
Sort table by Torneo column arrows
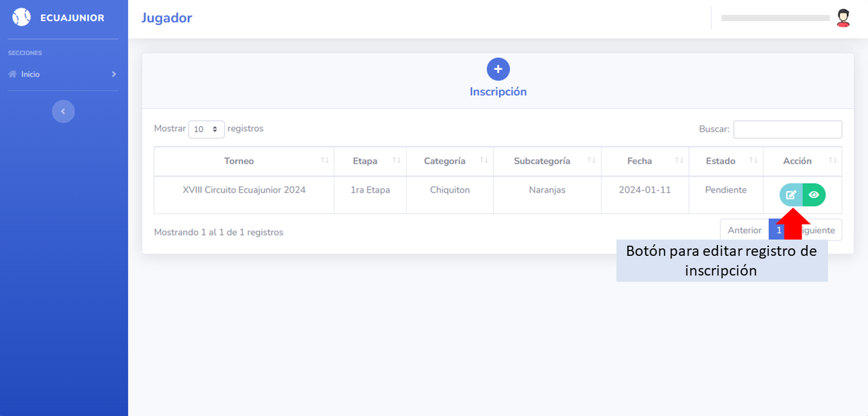[x=324, y=161]
